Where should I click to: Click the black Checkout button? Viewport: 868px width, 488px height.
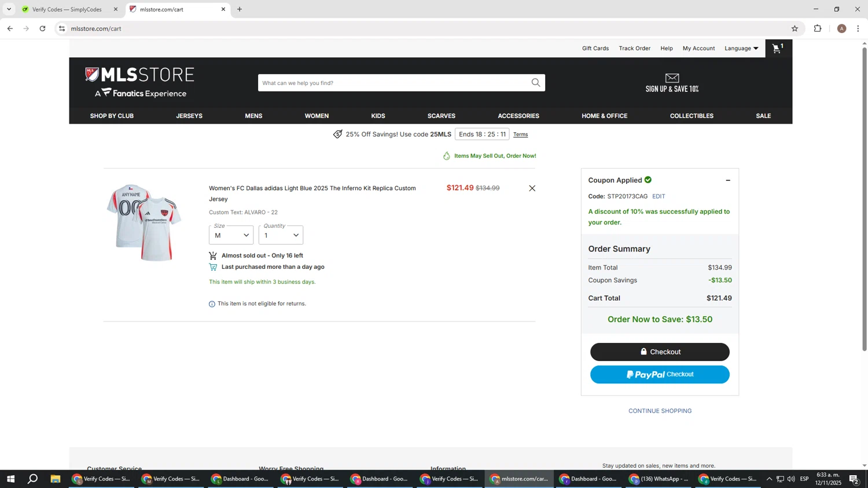tap(660, 352)
